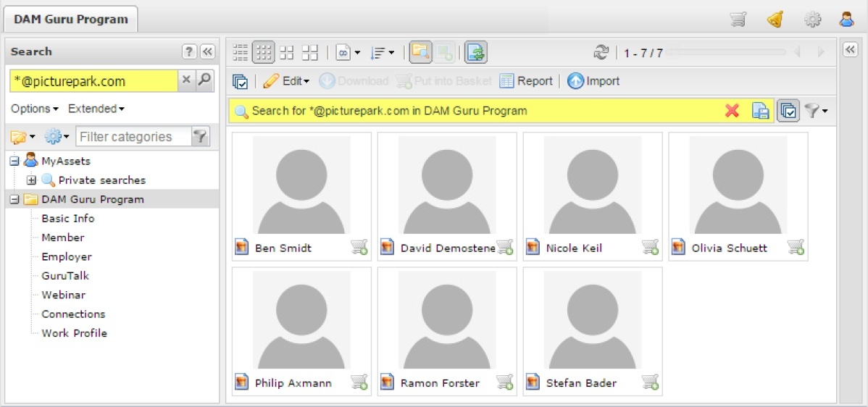Toggle selection filter in search bar

click(x=788, y=111)
